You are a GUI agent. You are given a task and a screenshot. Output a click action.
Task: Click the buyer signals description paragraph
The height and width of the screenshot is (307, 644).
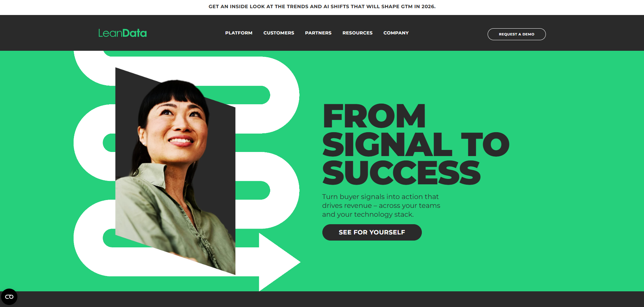[381, 205]
